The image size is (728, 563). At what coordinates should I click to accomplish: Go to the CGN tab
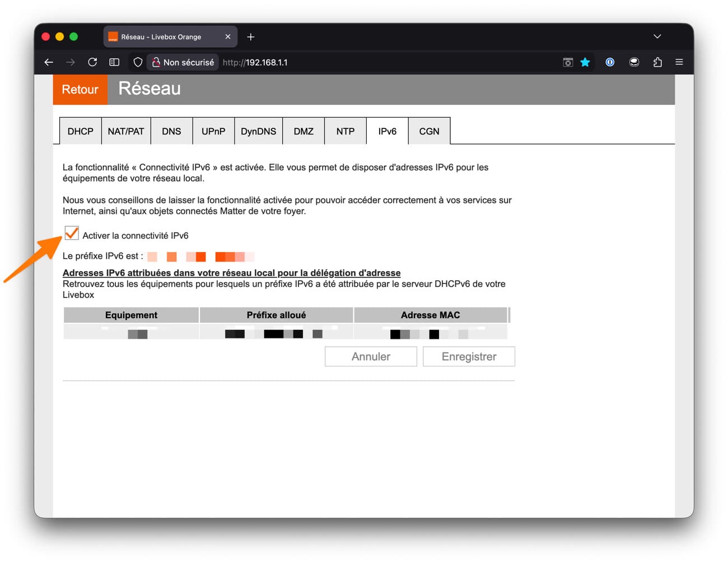[429, 131]
